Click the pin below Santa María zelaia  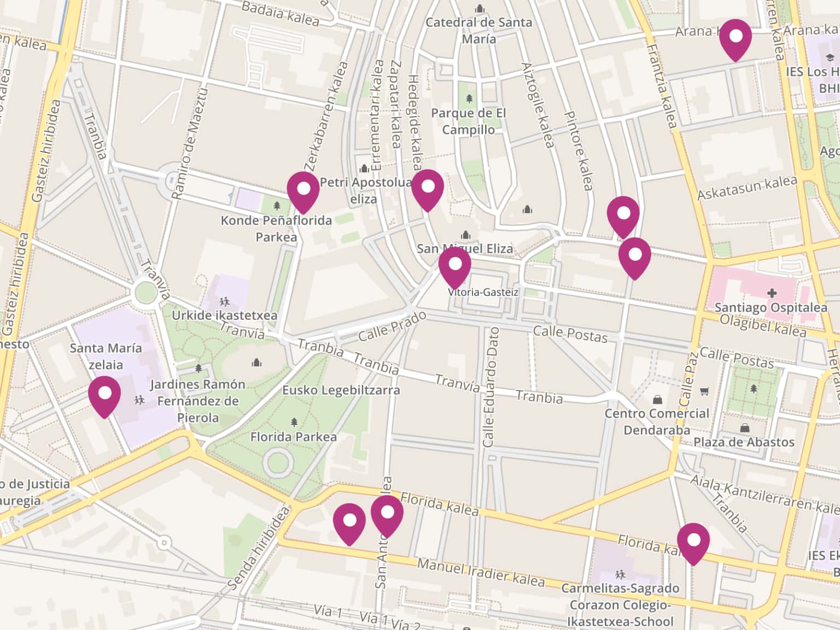(x=104, y=395)
